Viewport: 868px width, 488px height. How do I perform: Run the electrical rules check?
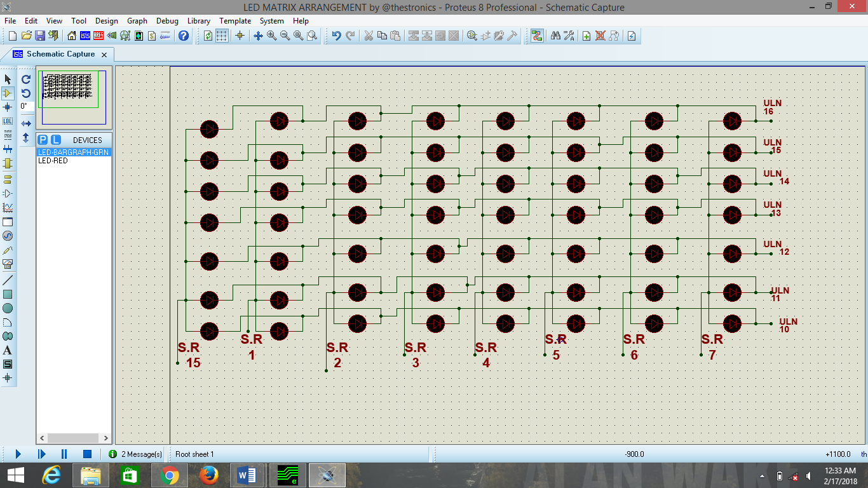click(630, 36)
